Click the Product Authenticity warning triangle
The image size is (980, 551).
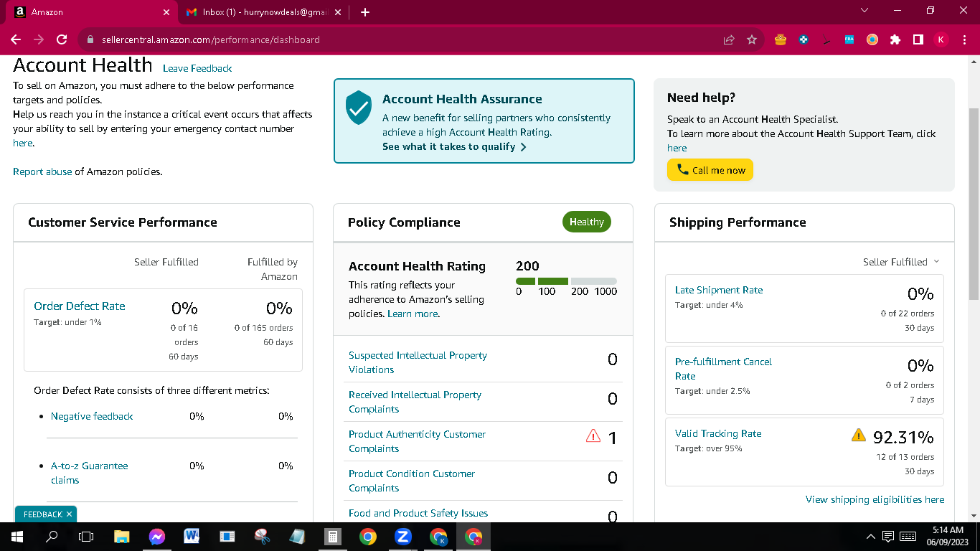click(593, 435)
